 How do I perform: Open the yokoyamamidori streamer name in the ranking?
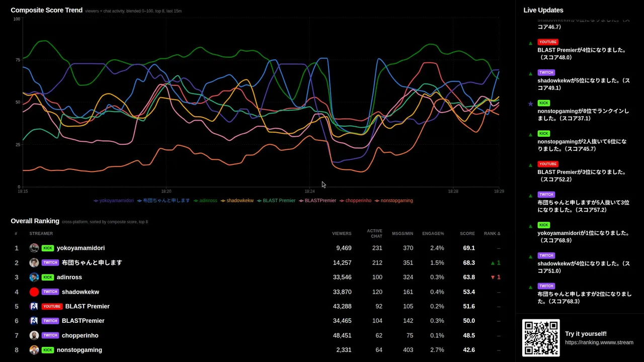coord(80,248)
